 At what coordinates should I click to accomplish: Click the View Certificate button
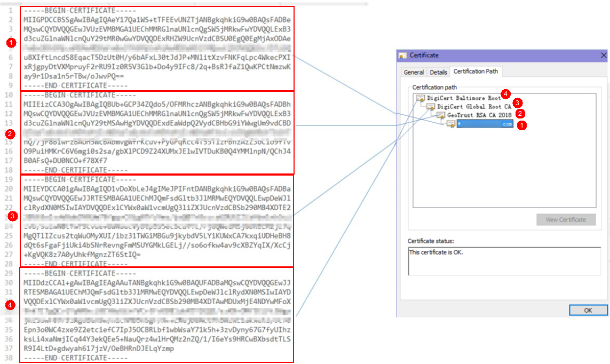coord(566,220)
